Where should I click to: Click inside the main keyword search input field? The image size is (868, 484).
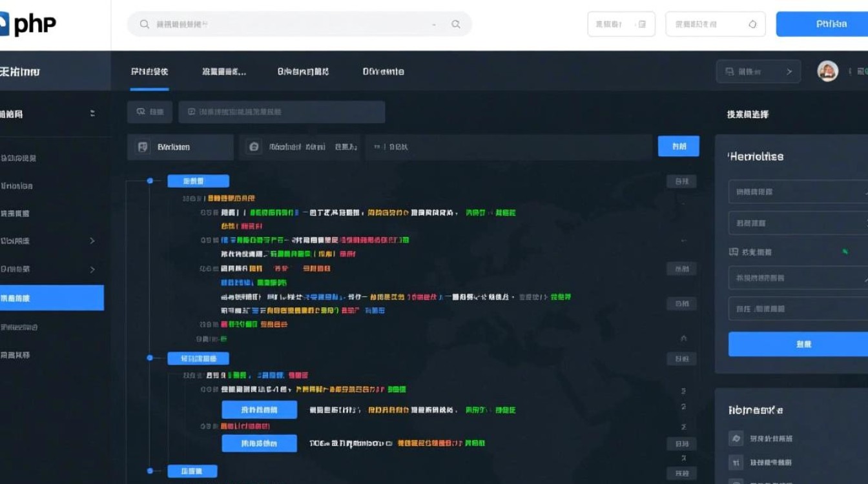coord(282,112)
